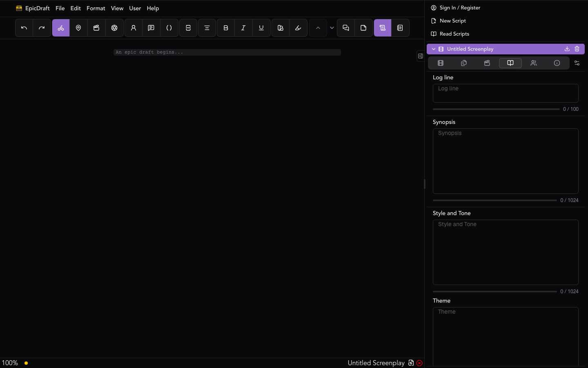Apply center alignment

(x=207, y=28)
